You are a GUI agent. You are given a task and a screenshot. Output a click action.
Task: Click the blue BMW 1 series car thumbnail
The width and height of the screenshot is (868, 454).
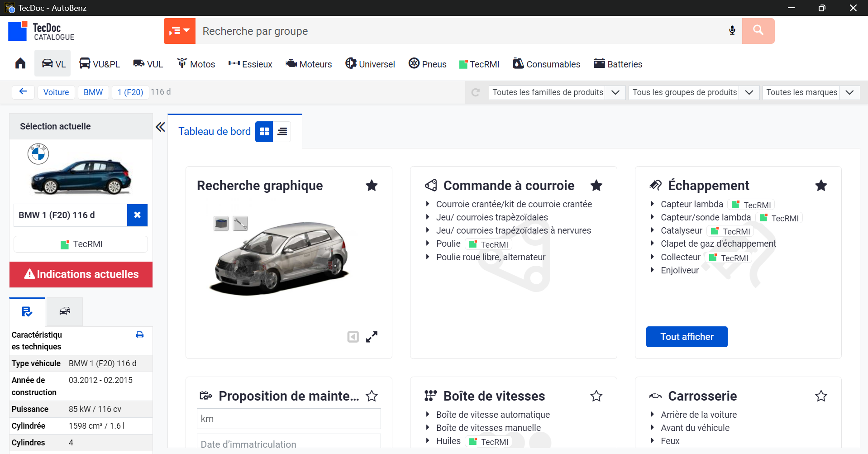[x=81, y=176]
